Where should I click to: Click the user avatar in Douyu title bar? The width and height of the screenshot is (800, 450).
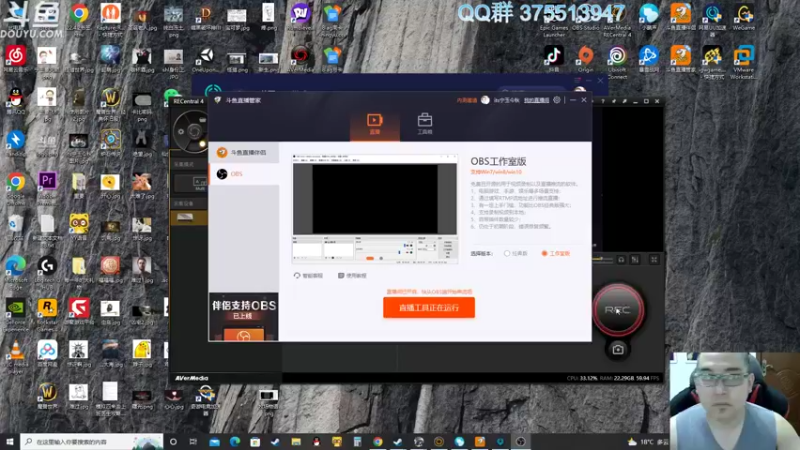485,100
